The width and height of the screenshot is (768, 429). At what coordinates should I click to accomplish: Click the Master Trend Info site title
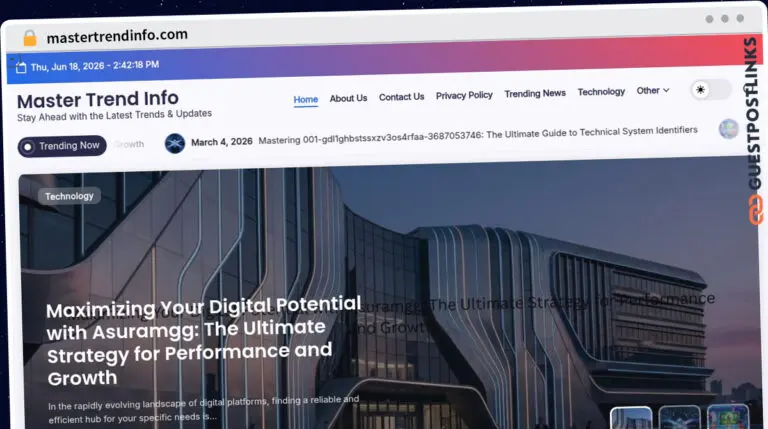tap(98, 99)
